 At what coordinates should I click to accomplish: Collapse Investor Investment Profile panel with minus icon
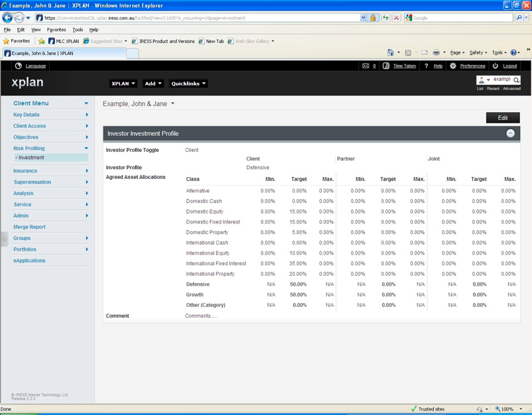click(510, 133)
